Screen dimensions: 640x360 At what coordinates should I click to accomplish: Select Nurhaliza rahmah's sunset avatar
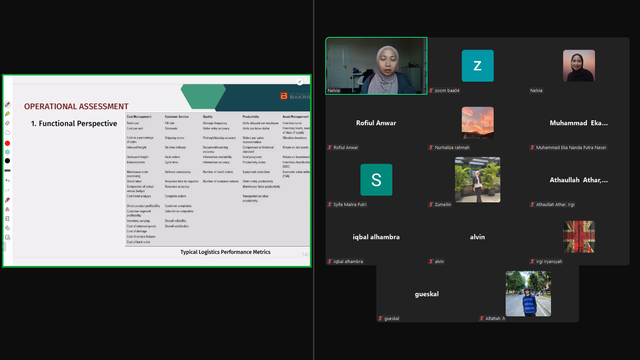[478, 123]
